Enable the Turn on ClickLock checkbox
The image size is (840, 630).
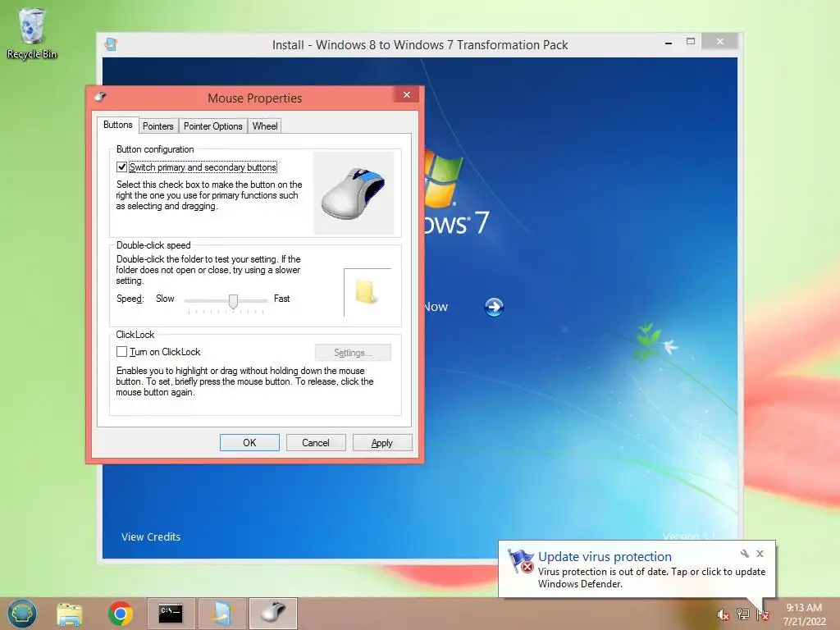click(x=121, y=351)
